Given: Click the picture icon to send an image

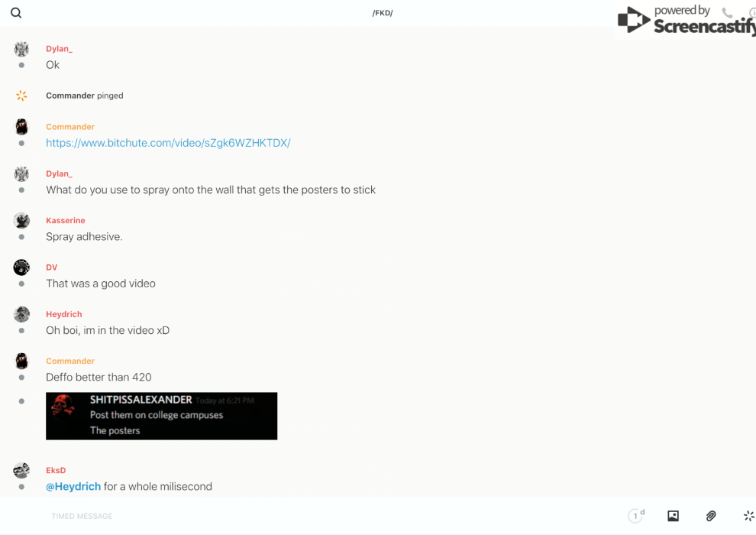Looking at the screenshot, I should (x=673, y=516).
